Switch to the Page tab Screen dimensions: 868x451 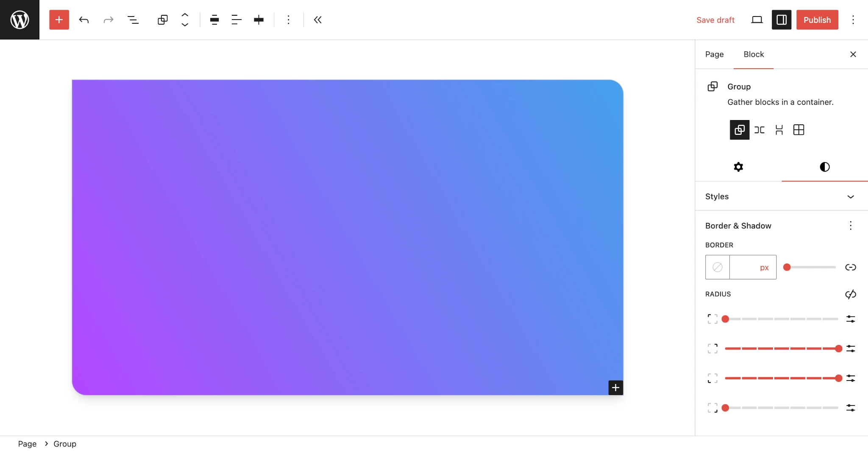click(x=714, y=54)
